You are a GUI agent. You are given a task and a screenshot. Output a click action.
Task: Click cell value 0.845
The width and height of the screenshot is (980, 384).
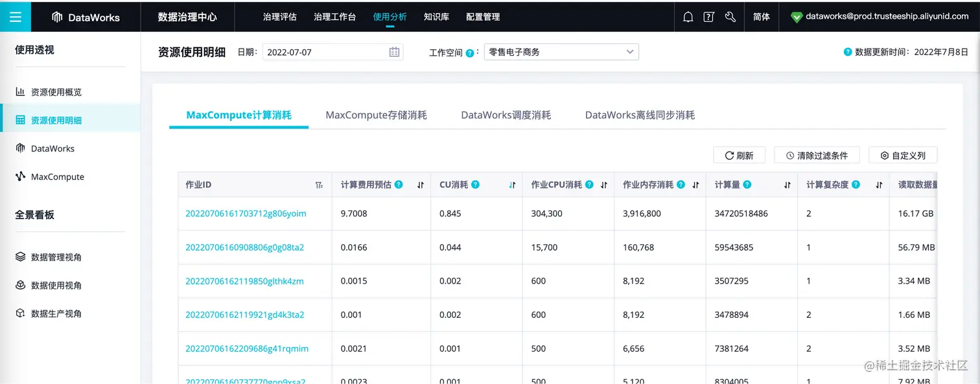pos(450,214)
